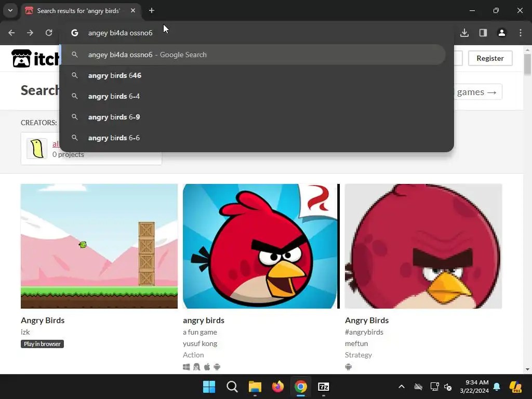Select 'angey bi4da ossno6 - Google Search' suggestion
532x399 pixels.
[x=253, y=55]
